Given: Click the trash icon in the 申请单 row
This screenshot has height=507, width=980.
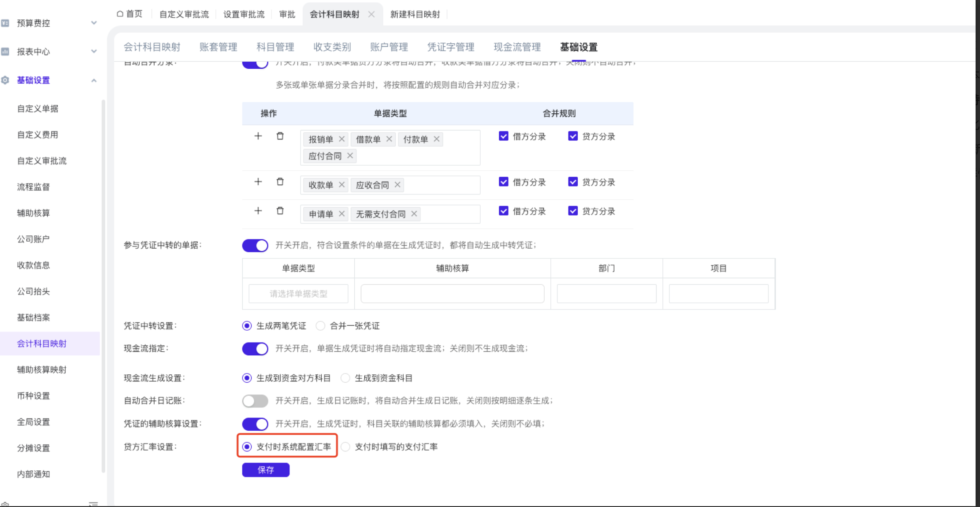Looking at the screenshot, I should pyautogui.click(x=280, y=211).
